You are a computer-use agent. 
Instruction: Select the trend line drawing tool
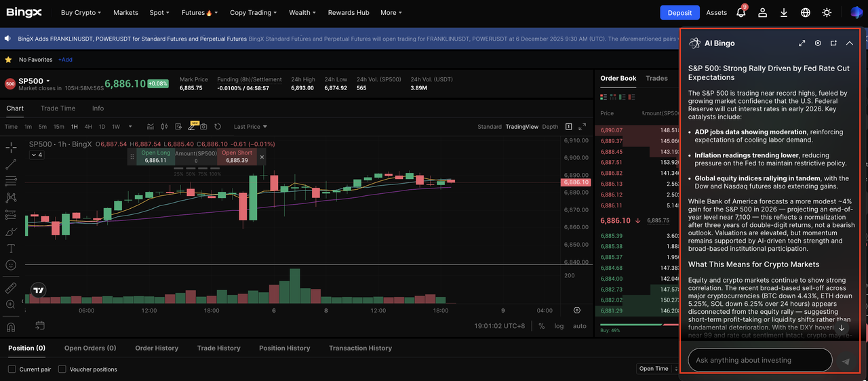(11, 164)
